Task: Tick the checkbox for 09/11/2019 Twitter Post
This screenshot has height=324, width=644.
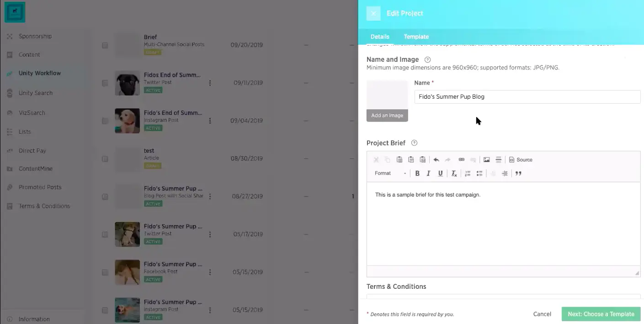Action: (x=105, y=83)
